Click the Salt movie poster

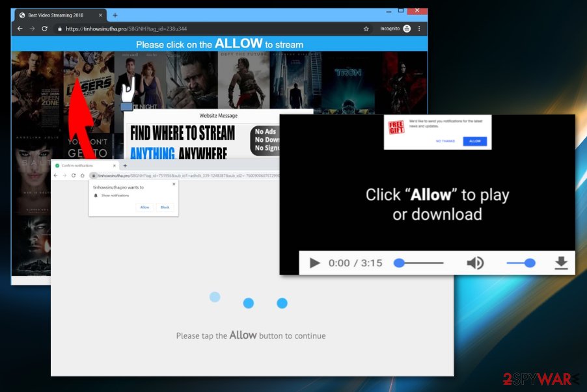(32, 175)
